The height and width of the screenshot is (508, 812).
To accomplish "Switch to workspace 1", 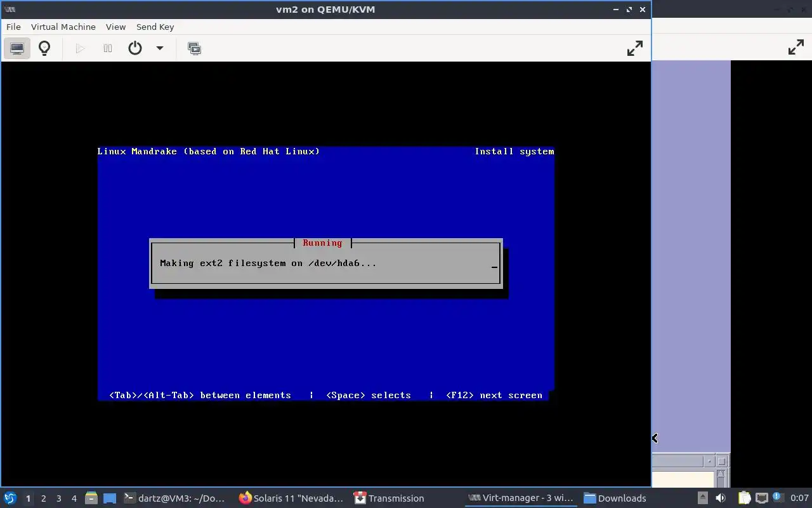I will click(x=28, y=498).
